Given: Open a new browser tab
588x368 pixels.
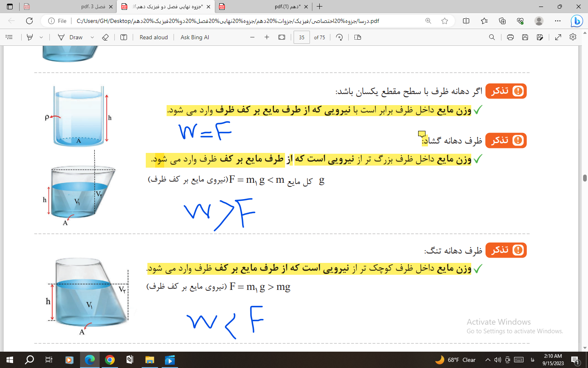Looking at the screenshot, I should (x=320, y=7).
